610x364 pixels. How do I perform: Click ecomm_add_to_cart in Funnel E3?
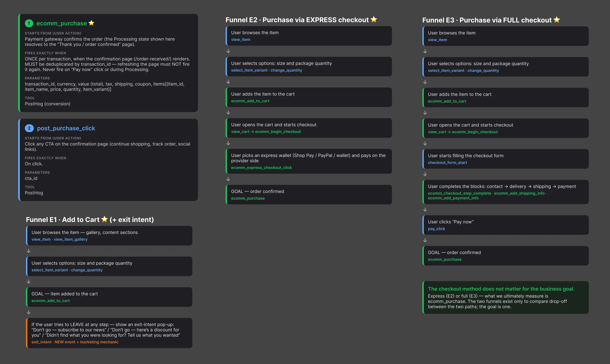click(447, 101)
